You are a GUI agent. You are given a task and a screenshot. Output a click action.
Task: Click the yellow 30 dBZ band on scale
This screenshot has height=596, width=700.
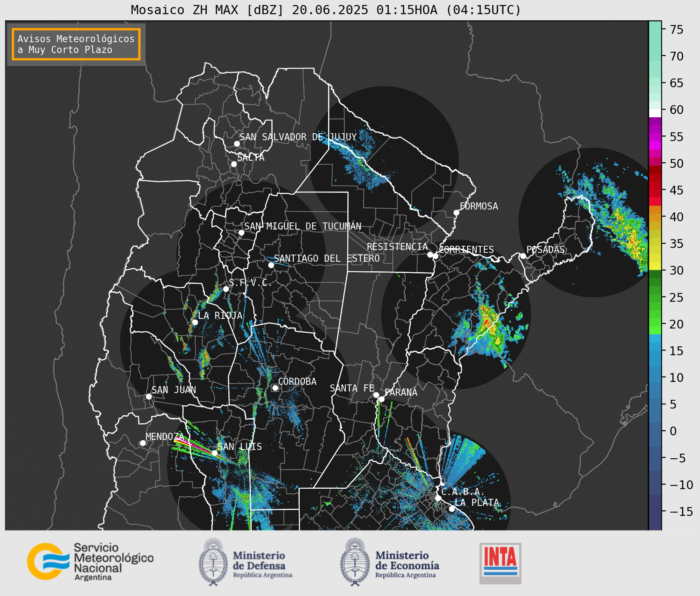pyautogui.click(x=655, y=266)
